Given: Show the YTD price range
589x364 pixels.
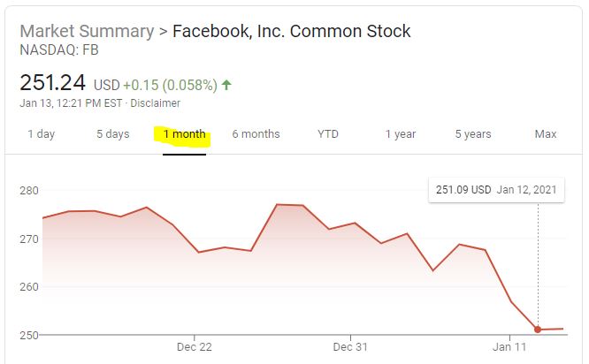Looking at the screenshot, I should click(x=328, y=134).
